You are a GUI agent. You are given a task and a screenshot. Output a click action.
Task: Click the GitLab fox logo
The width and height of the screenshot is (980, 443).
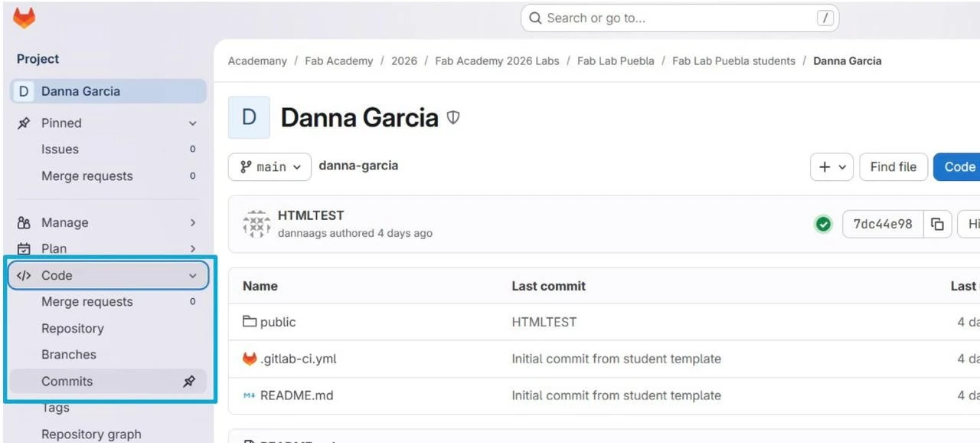(24, 18)
